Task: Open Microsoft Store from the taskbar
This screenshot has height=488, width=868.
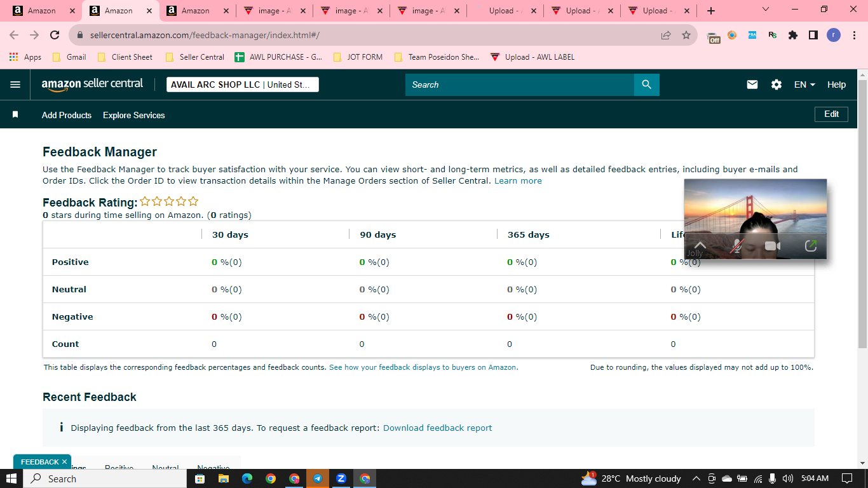Action: point(200,478)
